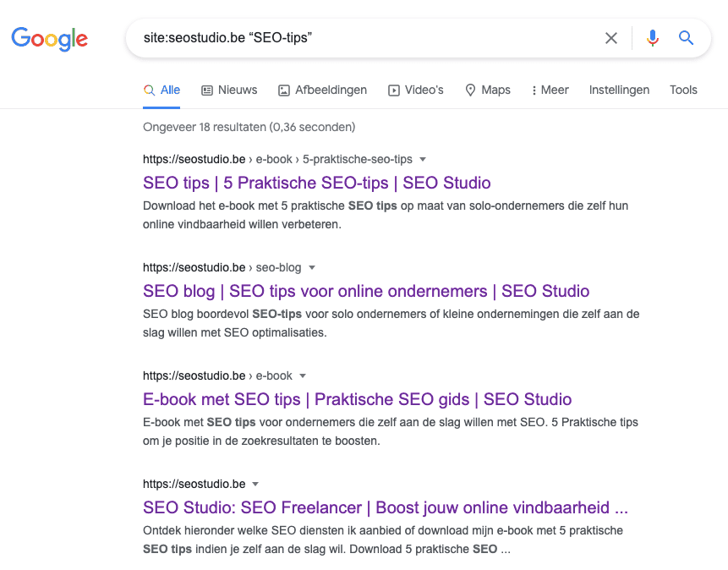Image resolution: width=728 pixels, height=570 pixels.
Task: Expand dropdown arrow next to 5-praktische-seo-tips URL
Action: [423, 159]
